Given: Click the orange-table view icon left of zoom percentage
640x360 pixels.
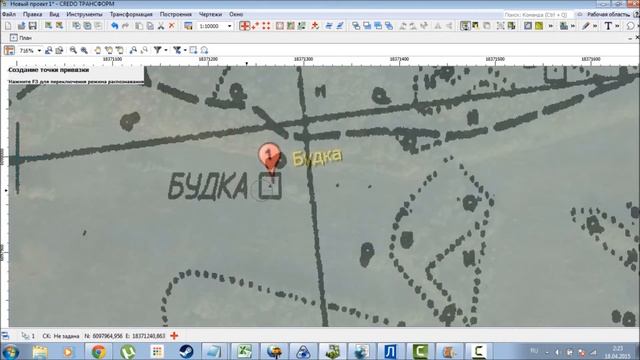Looking at the screenshot, I should coord(9,50).
